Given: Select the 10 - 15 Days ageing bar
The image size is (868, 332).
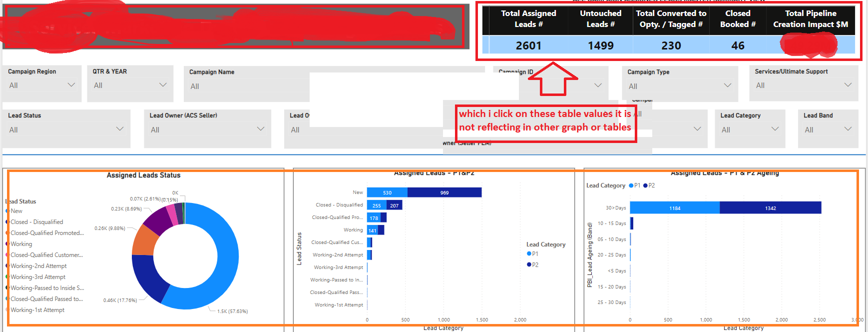Looking at the screenshot, I should point(632,223).
